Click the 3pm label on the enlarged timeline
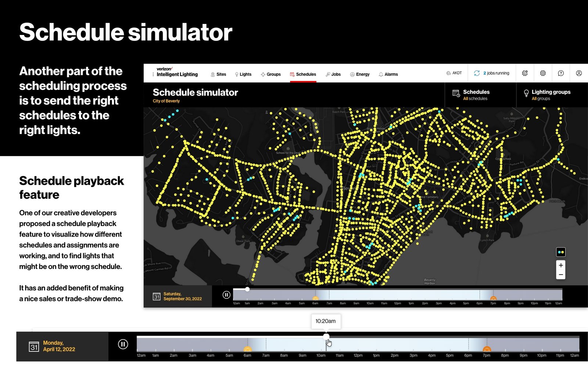588x368 pixels. click(x=413, y=355)
